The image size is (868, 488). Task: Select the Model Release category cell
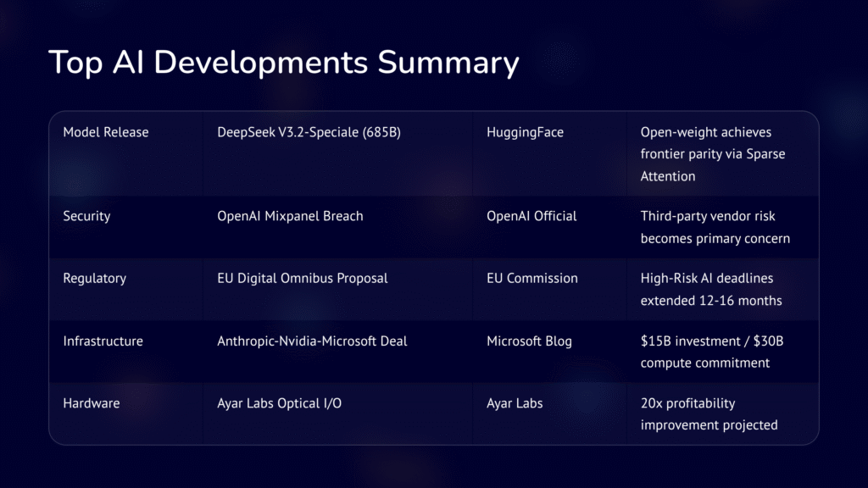coord(105,132)
